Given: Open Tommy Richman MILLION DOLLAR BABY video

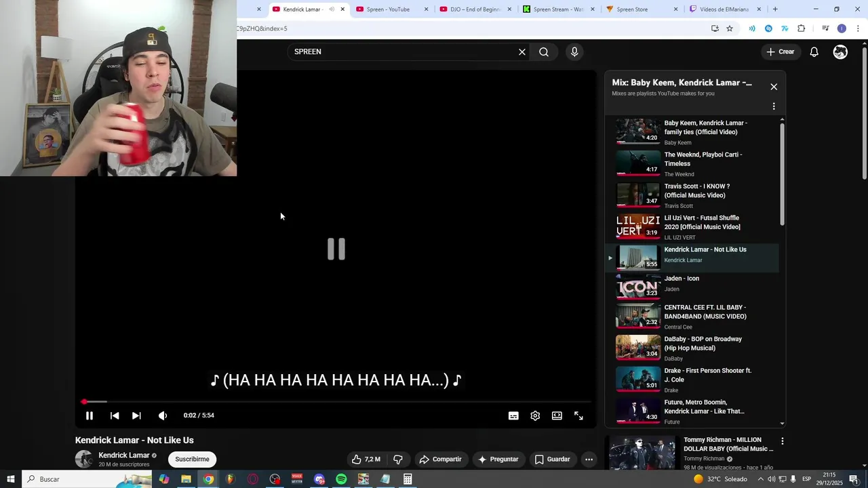Looking at the screenshot, I should [690, 453].
